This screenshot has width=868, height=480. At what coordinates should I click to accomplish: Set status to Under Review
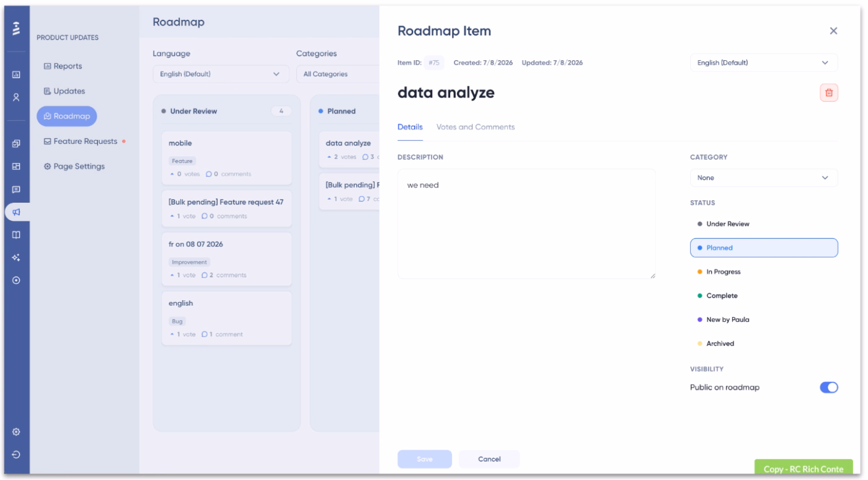pyautogui.click(x=764, y=224)
